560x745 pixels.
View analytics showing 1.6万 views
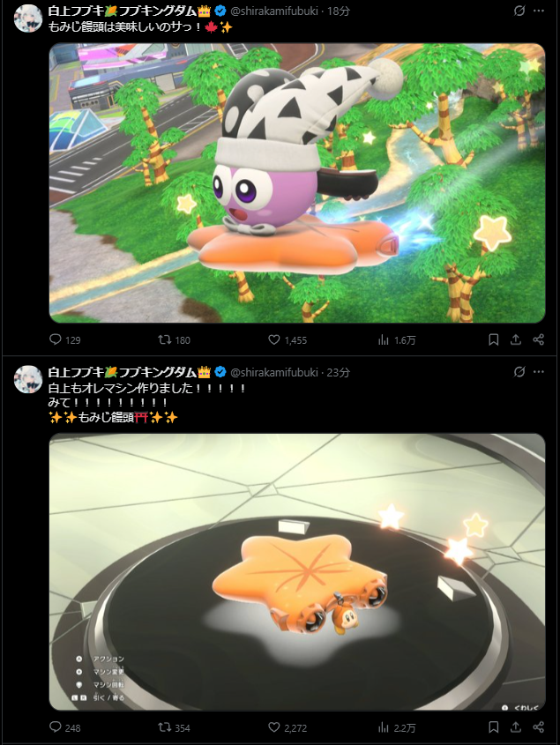point(397,339)
